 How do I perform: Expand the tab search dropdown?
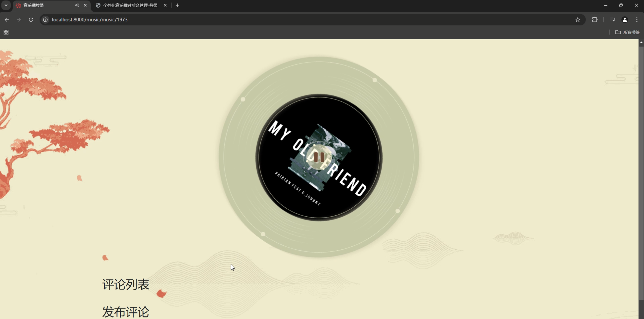pos(6,5)
